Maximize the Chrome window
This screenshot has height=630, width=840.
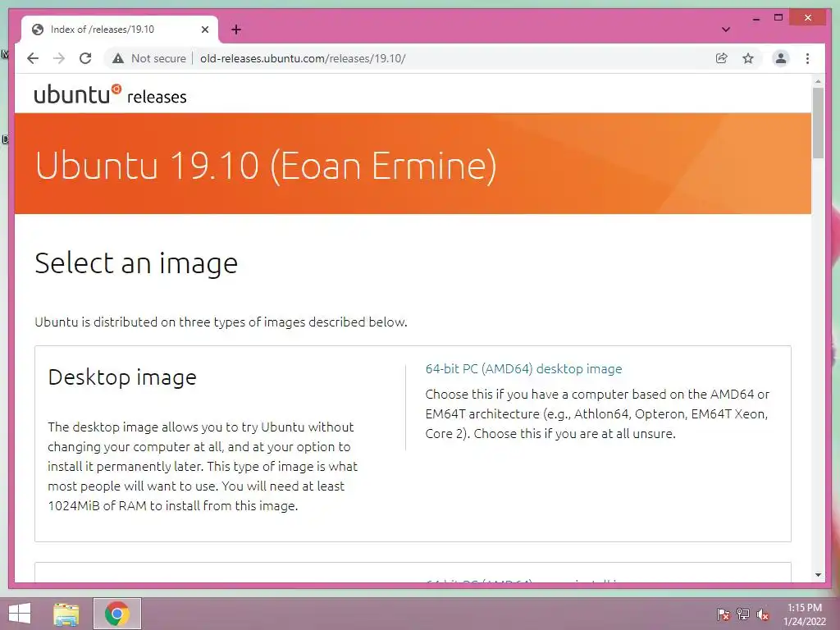pos(778,18)
